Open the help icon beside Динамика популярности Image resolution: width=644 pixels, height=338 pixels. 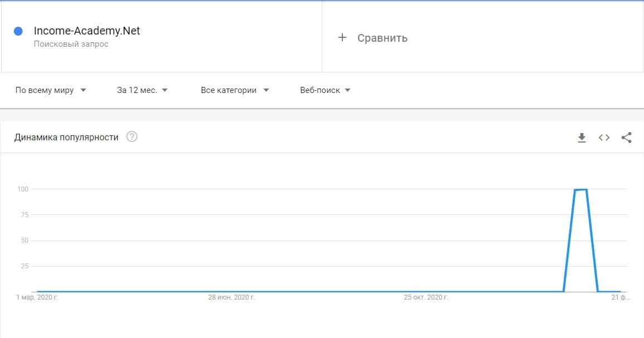coord(132,137)
